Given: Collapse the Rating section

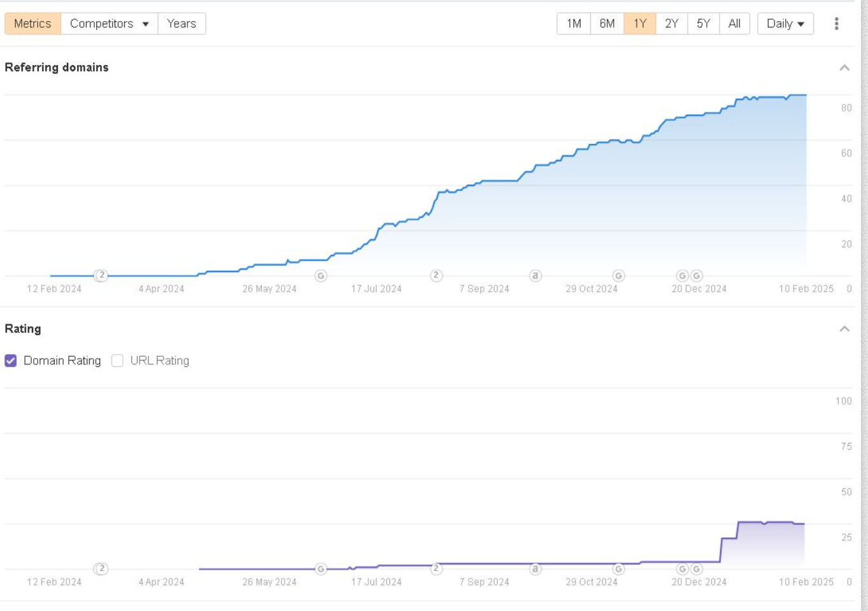Looking at the screenshot, I should (x=844, y=329).
